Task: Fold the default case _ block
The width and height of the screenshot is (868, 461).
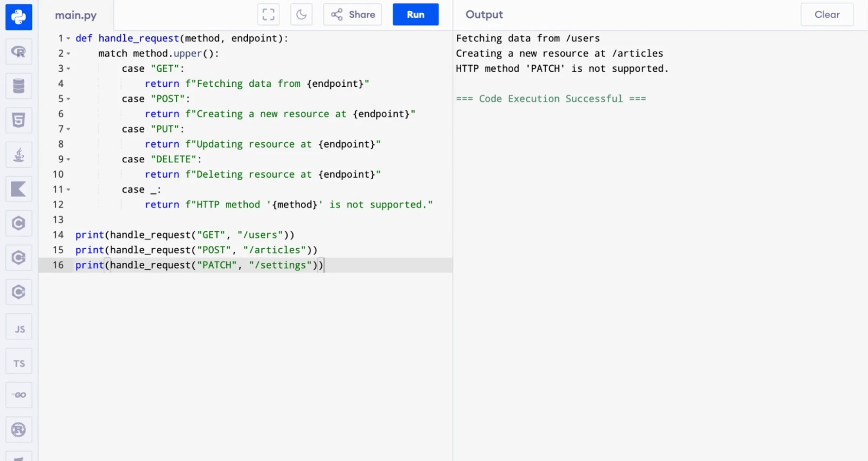Action: click(x=68, y=190)
